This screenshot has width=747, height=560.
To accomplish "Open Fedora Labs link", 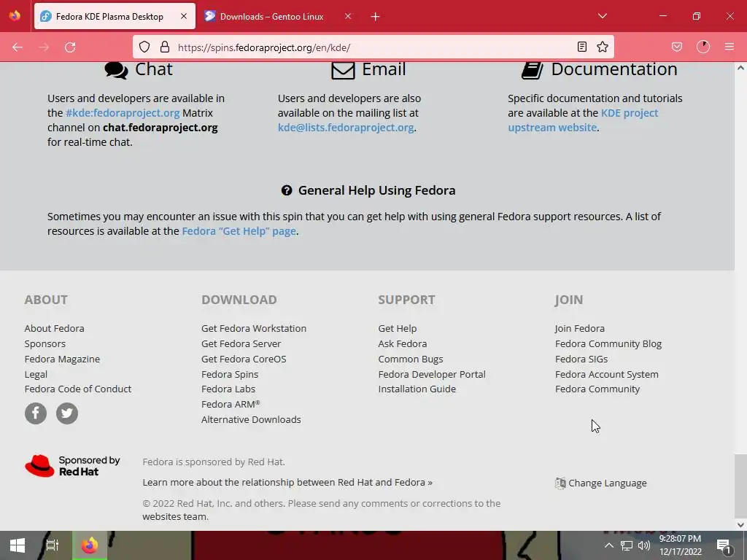I will 228,389.
